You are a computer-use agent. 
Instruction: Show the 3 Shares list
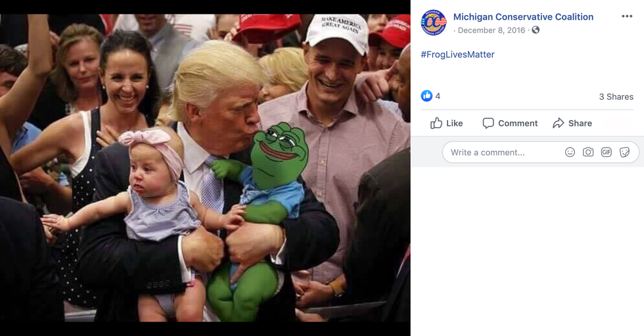click(616, 96)
